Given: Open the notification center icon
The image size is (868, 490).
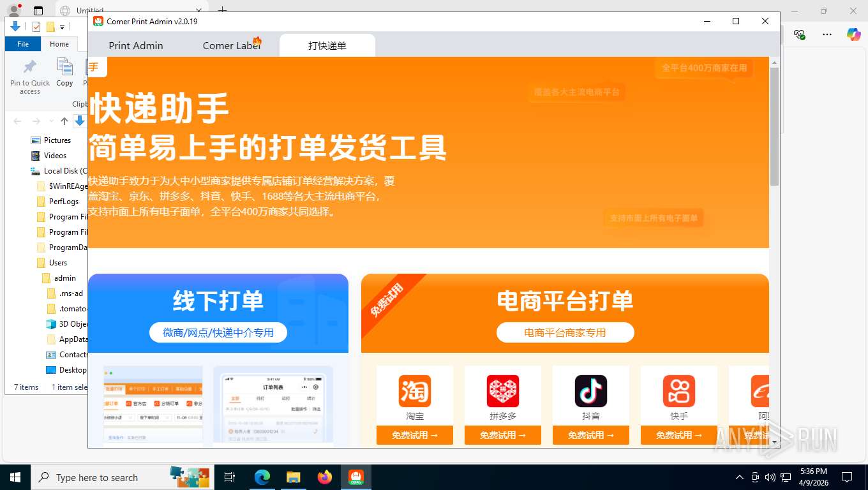Looking at the screenshot, I should click(x=847, y=477).
